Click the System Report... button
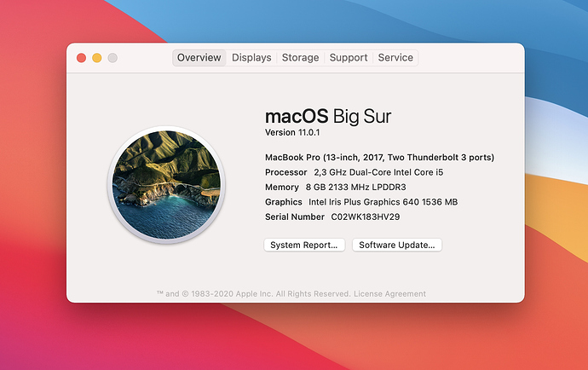588x370 pixels. 304,245
